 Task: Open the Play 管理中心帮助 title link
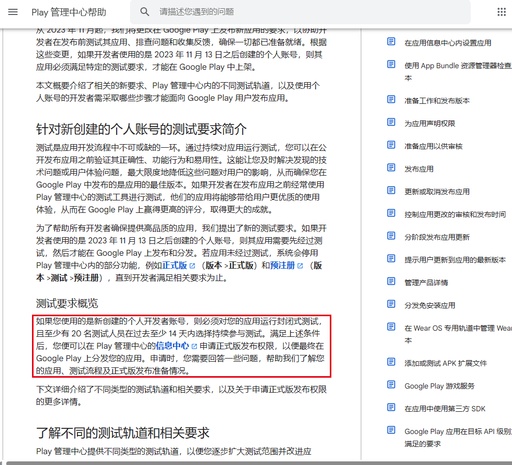(x=69, y=12)
